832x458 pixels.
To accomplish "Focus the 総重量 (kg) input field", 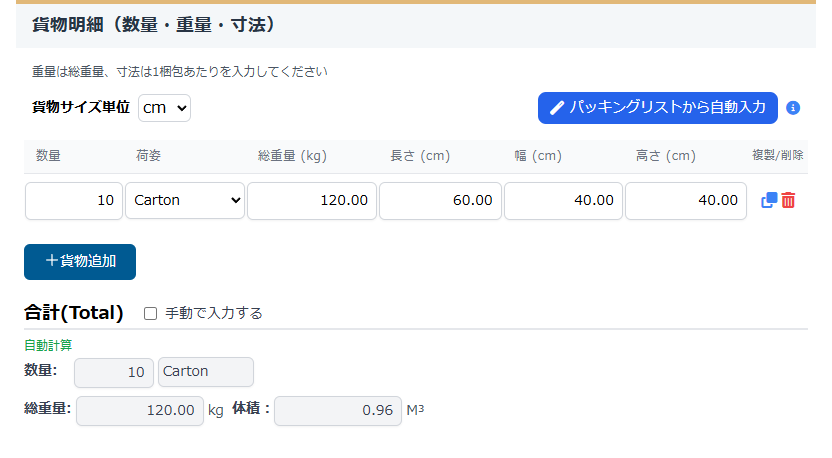I will 312,201.
